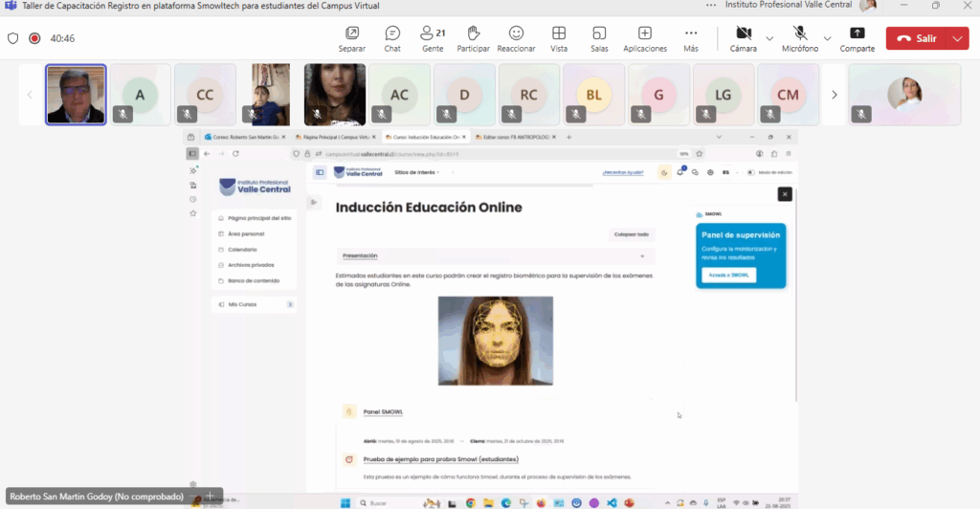
Task: Select participant BL avatar tile
Action: (x=593, y=95)
